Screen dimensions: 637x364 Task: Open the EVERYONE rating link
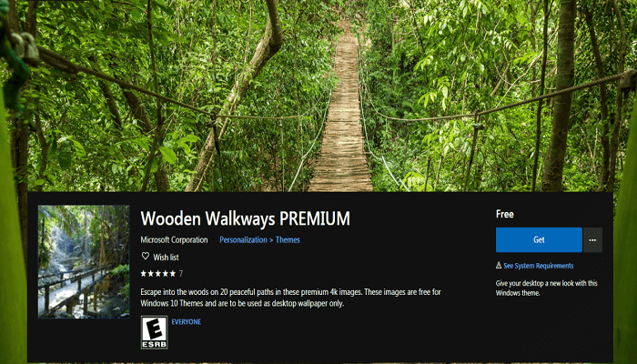(x=186, y=322)
